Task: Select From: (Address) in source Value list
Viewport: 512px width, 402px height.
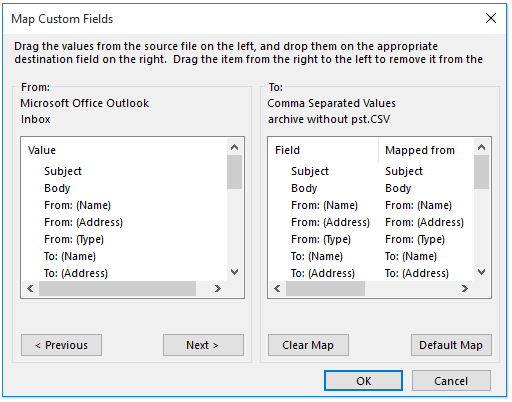Action: [x=84, y=222]
